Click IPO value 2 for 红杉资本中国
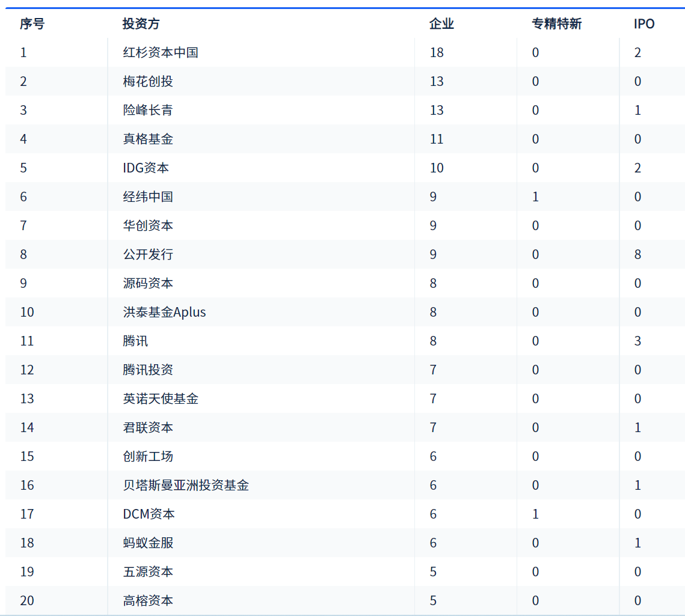685x616 pixels. point(638,52)
